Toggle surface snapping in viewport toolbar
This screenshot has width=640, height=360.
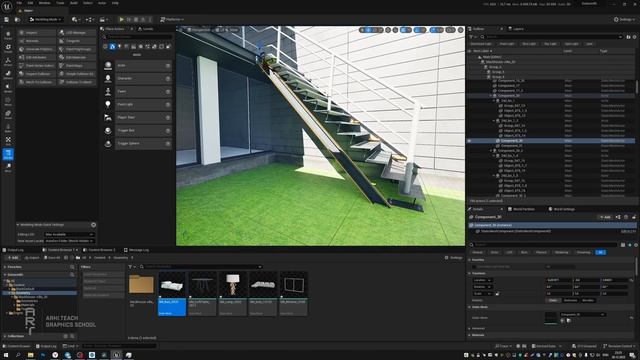395,30
